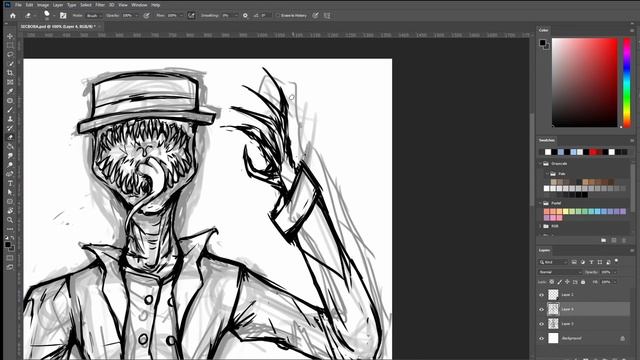The image size is (640, 360).
Task: Open symmetry options butterfly icon
Action: tap(327, 16)
